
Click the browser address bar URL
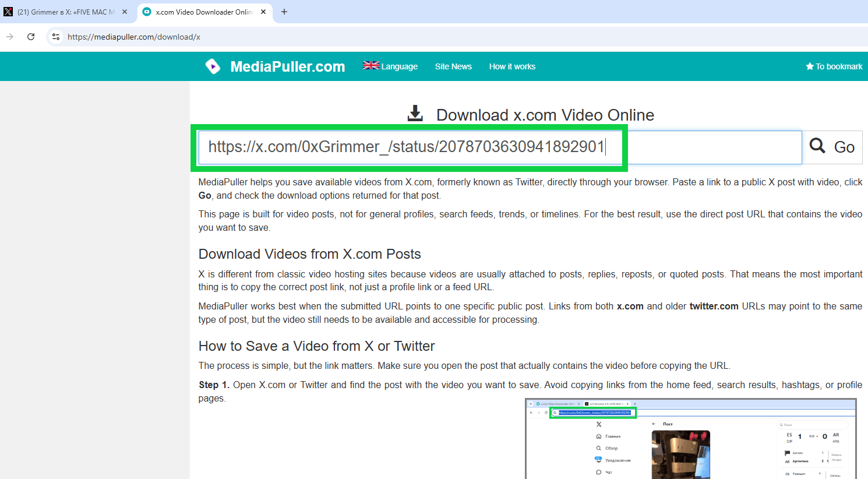134,37
